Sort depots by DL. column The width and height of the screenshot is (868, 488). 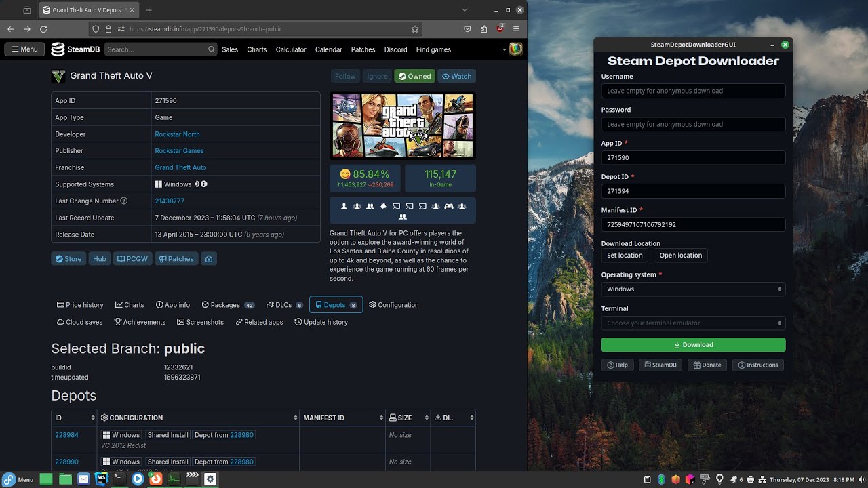tap(453, 418)
